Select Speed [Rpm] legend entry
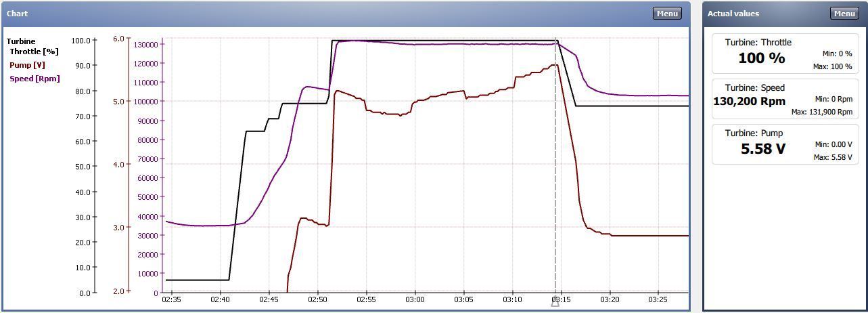 (x=35, y=79)
